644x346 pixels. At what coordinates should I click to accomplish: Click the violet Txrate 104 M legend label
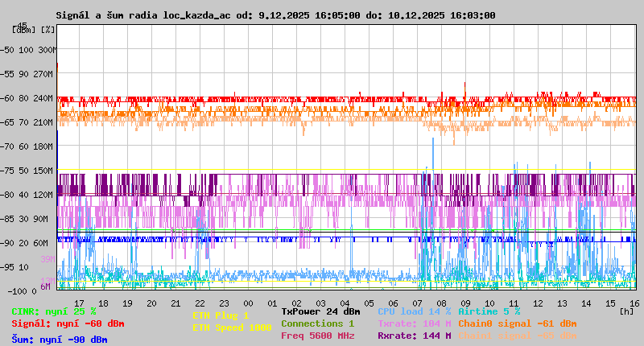414,323
